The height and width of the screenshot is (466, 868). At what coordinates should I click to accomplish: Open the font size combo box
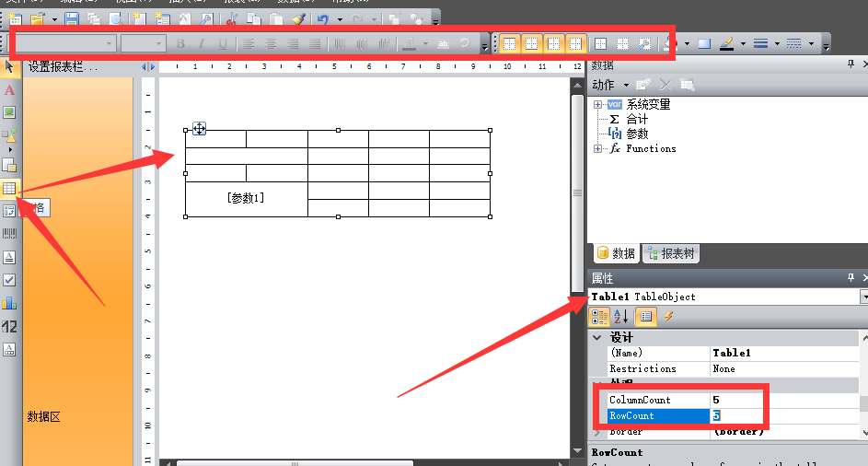(144, 43)
